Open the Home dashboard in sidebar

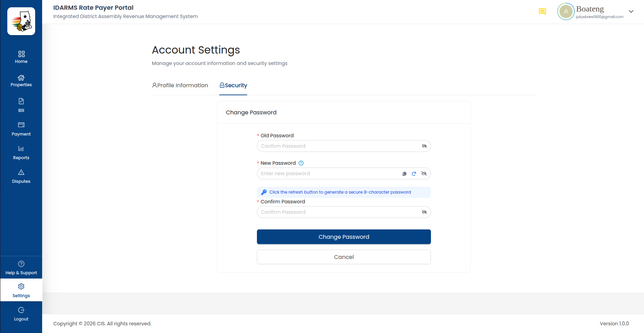point(21,57)
